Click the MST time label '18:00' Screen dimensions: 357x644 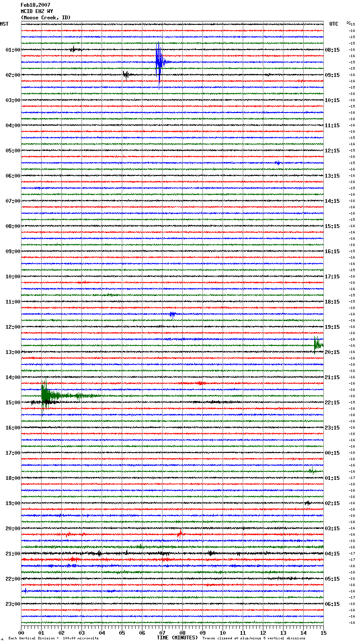point(13,478)
